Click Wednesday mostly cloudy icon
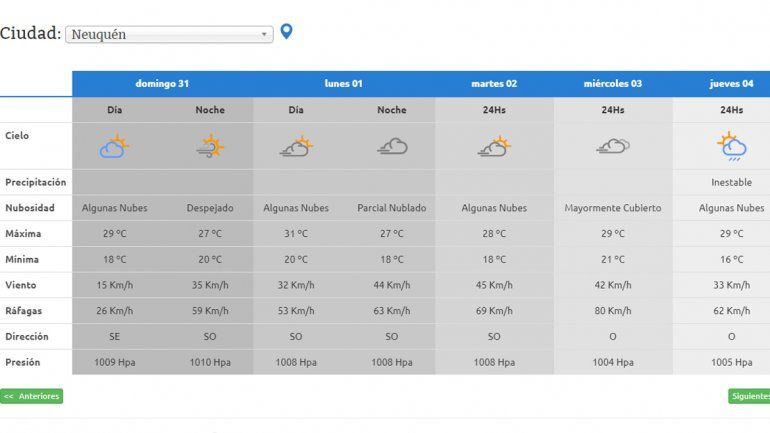The height and width of the screenshot is (433, 770). (612, 147)
